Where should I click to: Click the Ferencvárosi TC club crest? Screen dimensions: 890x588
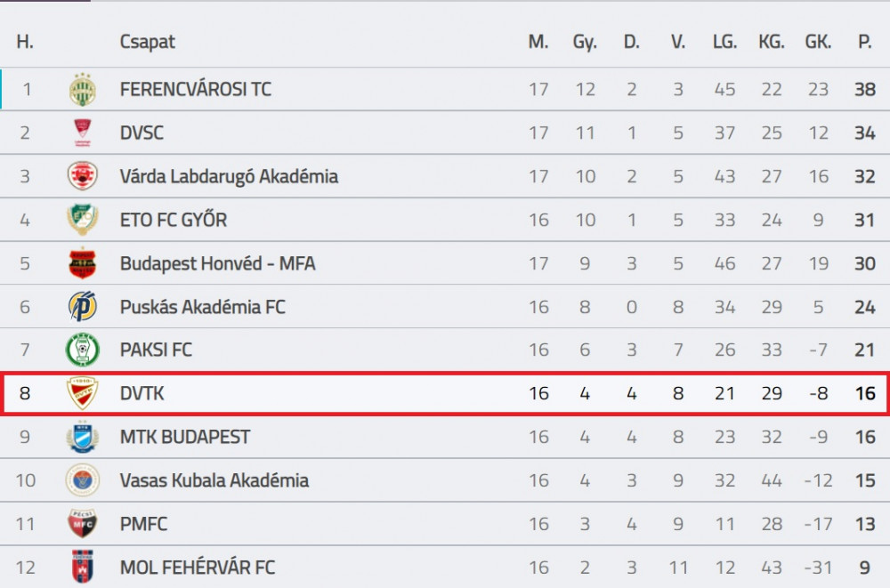coord(82,90)
